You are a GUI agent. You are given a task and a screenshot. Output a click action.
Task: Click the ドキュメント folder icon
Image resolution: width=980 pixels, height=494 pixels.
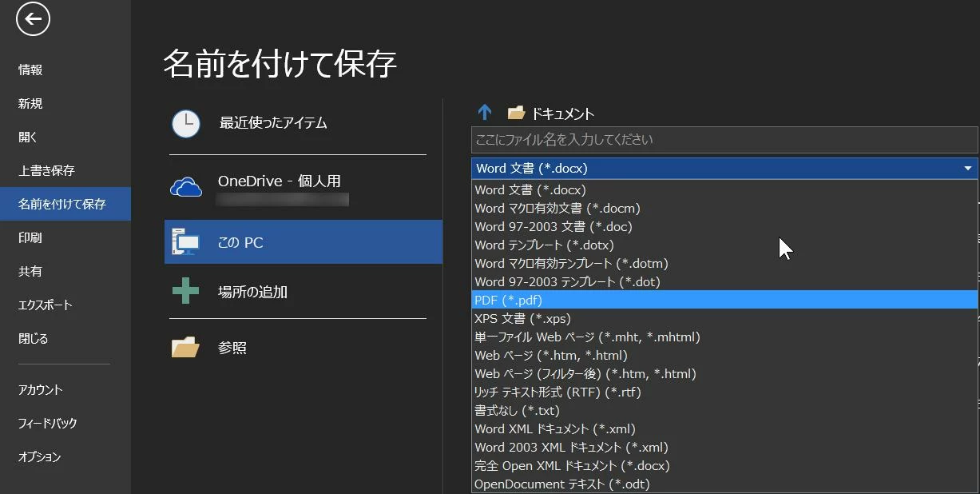(516, 113)
